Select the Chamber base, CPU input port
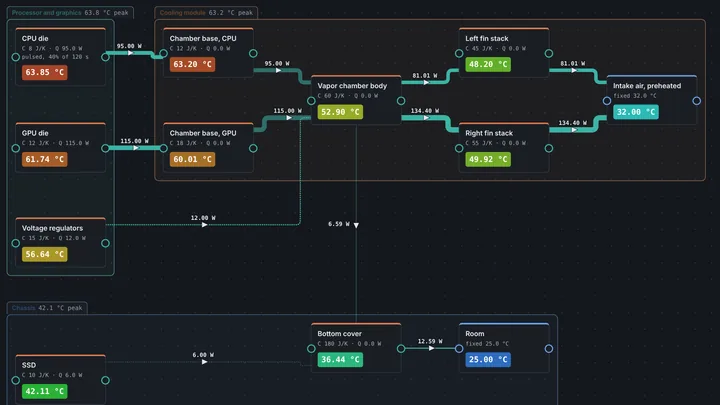 pyautogui.click(x=163, y=53)
